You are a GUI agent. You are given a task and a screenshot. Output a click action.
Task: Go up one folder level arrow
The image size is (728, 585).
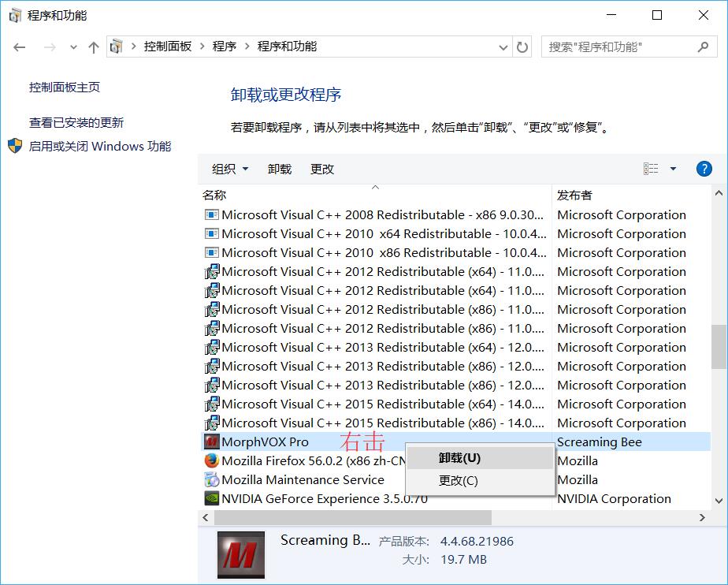point(93,47)
